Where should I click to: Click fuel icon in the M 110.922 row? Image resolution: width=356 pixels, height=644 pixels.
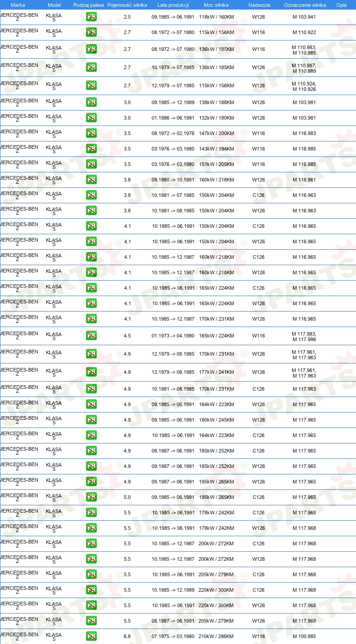(91, 32)
